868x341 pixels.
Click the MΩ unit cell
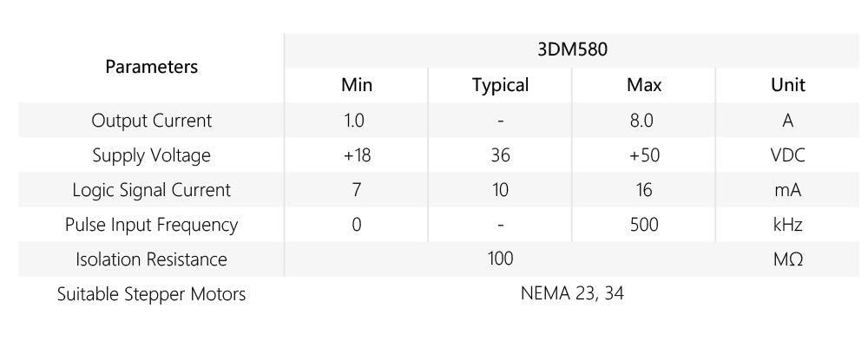coord(788,259)
